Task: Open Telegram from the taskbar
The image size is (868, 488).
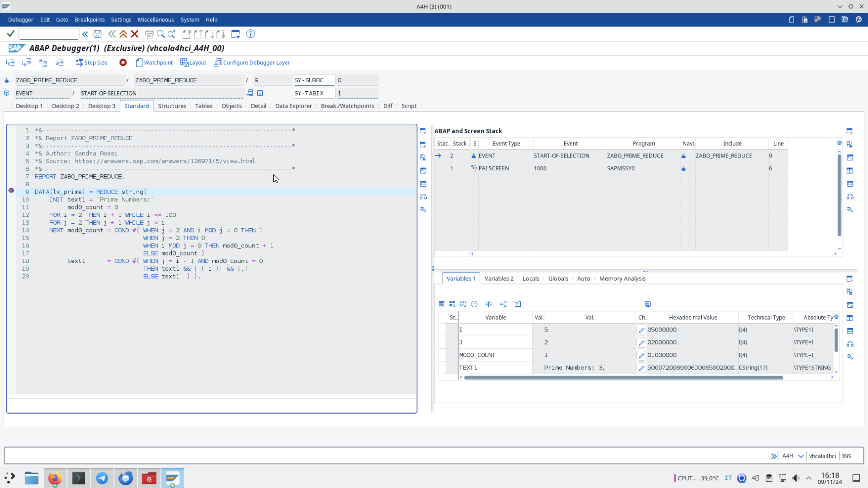Action: click(102, 478)
